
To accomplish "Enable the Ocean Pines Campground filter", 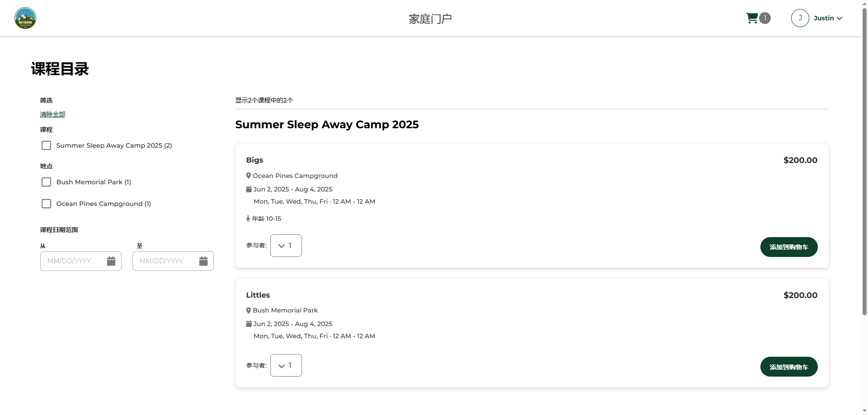I will [x=46, y=204].
